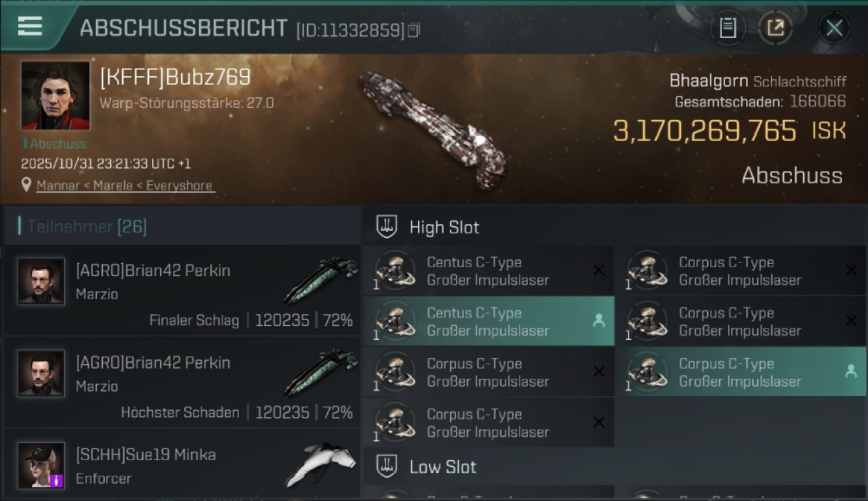Open Brian42 Perkin's Höchster Schaden portrait

tap(41, 373)
